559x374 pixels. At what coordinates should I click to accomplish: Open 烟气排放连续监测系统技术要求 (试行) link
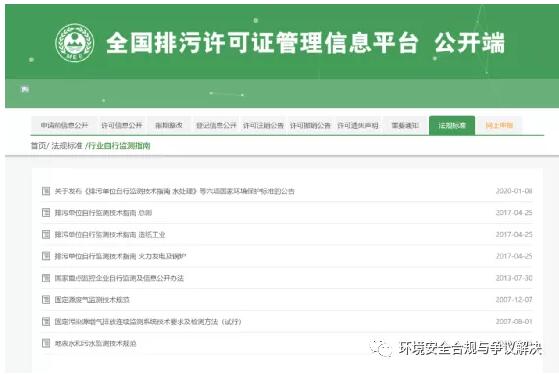[148, 322]
